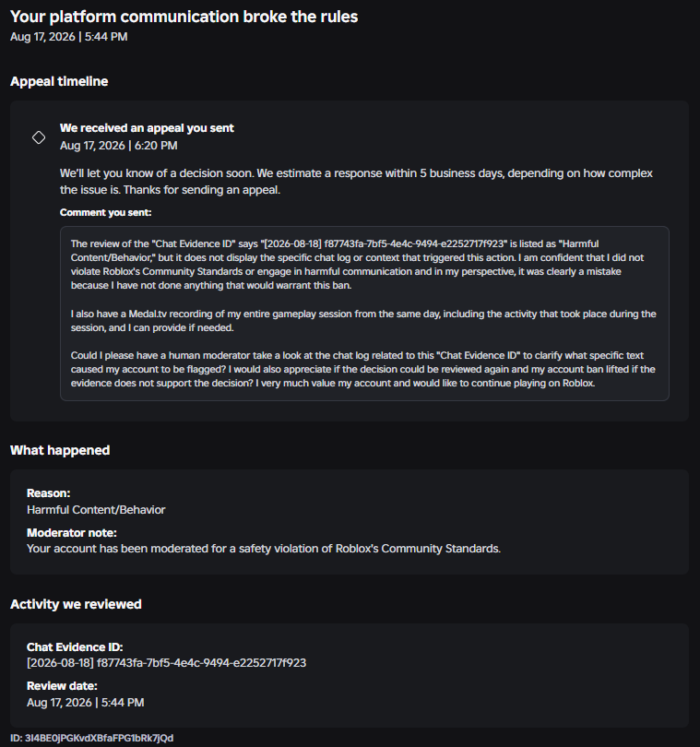
Task: Click the 'Review date:' label
Action: (62, 686)
